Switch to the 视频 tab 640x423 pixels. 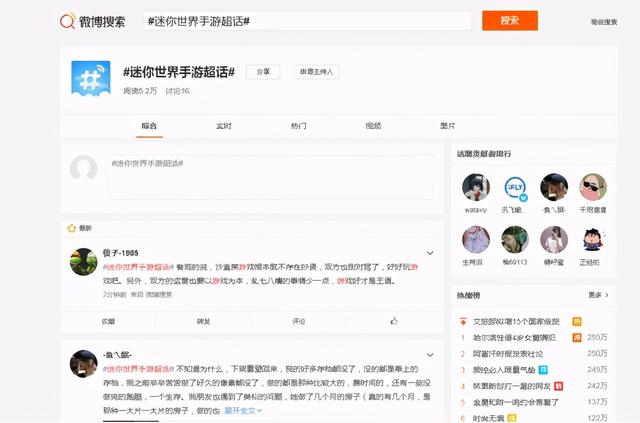(373, 126)
